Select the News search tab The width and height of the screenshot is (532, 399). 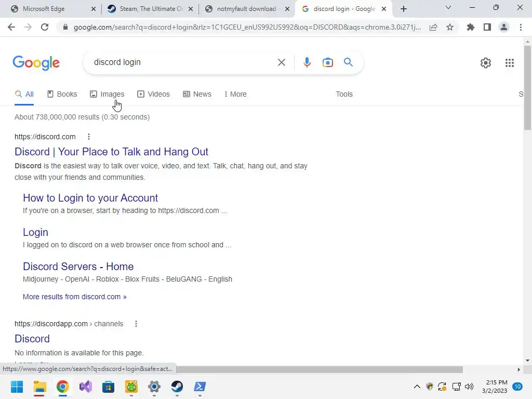(197, 94)
